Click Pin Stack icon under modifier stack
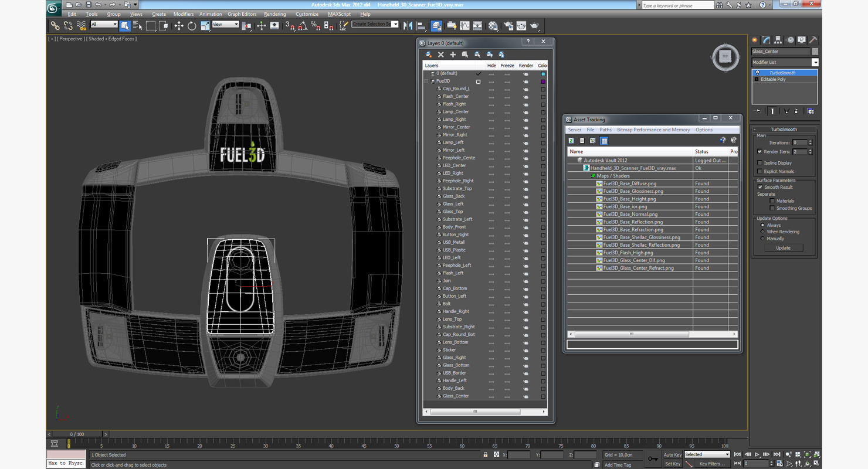The image size is (868, 469). (758, 111)
